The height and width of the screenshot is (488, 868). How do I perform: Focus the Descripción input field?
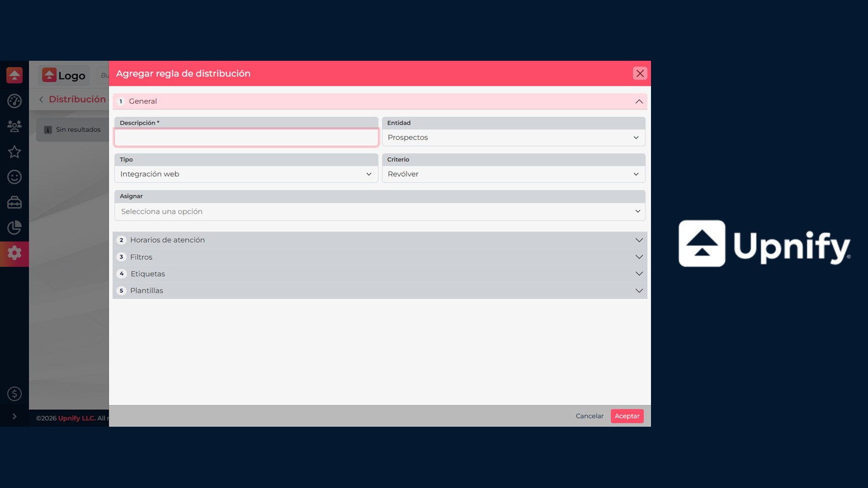point(246,138)
